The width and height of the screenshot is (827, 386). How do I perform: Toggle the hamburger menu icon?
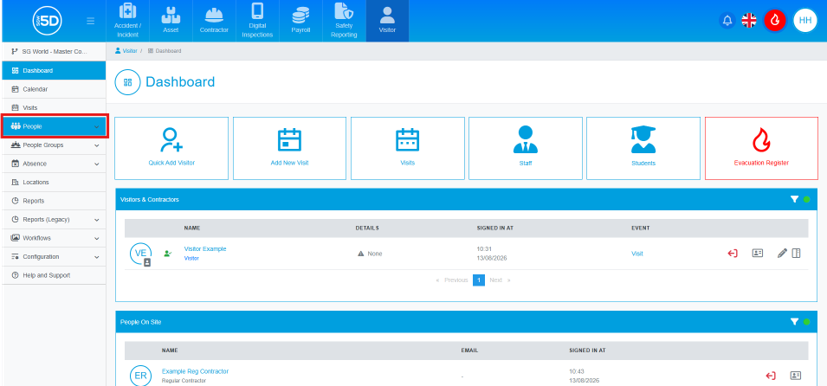pos(91,21)
